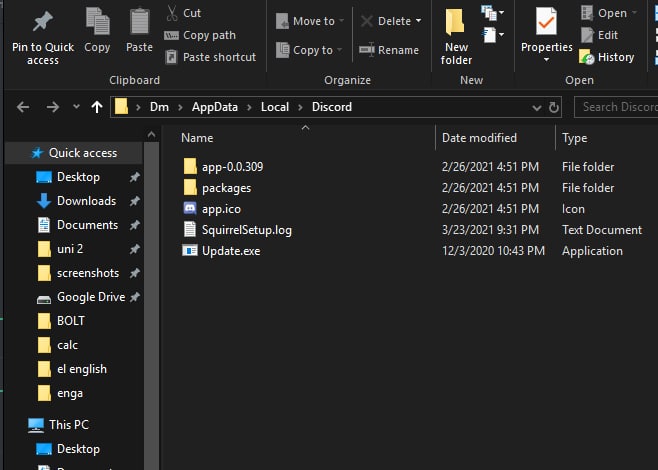This screenshot has width=658, height=470.
Task: Select the SquirrelSetup.log file
Action: click(237, 230)
